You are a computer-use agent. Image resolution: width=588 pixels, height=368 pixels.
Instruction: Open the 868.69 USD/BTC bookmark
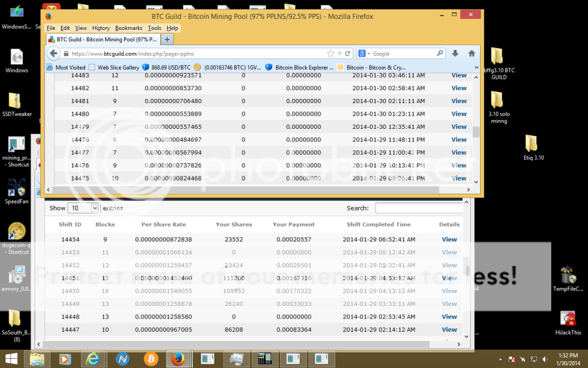pyautogui.click(x=166, y=68)
